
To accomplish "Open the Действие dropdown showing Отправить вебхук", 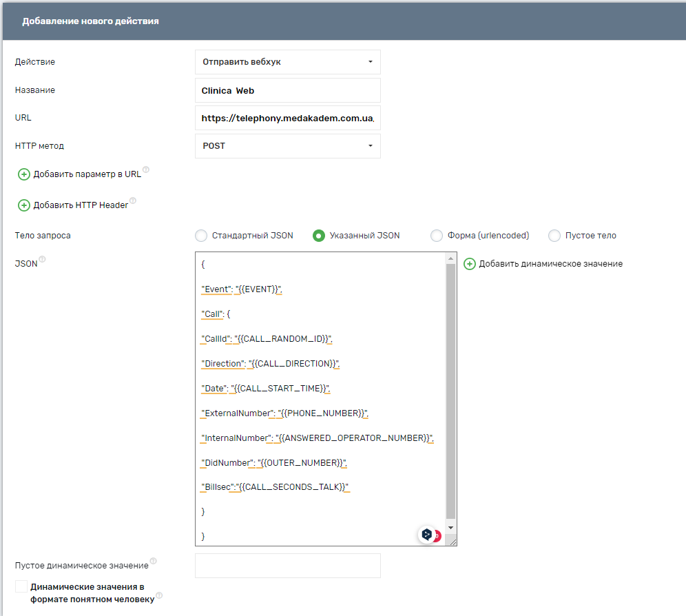I will pyautogui.click(x=287, y=62).
